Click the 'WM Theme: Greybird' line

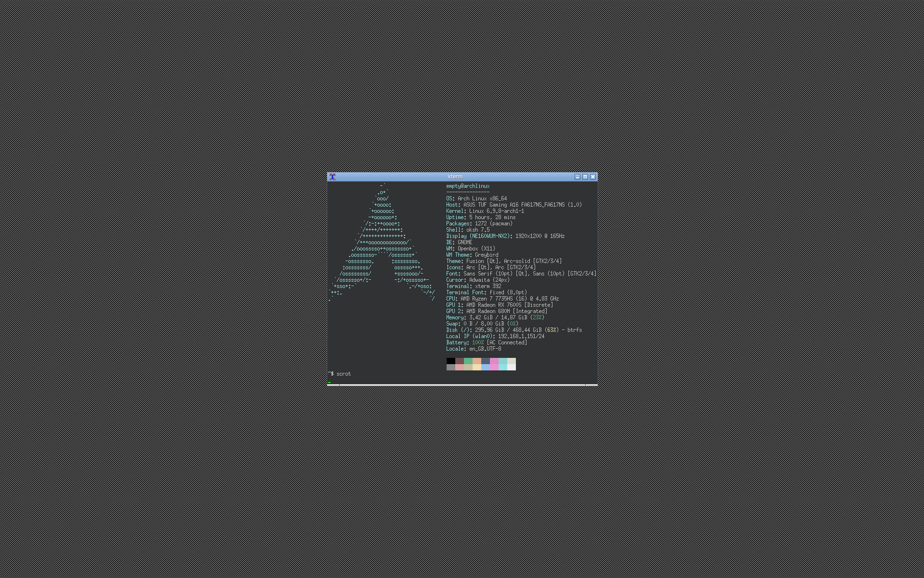tap(472, 255)
